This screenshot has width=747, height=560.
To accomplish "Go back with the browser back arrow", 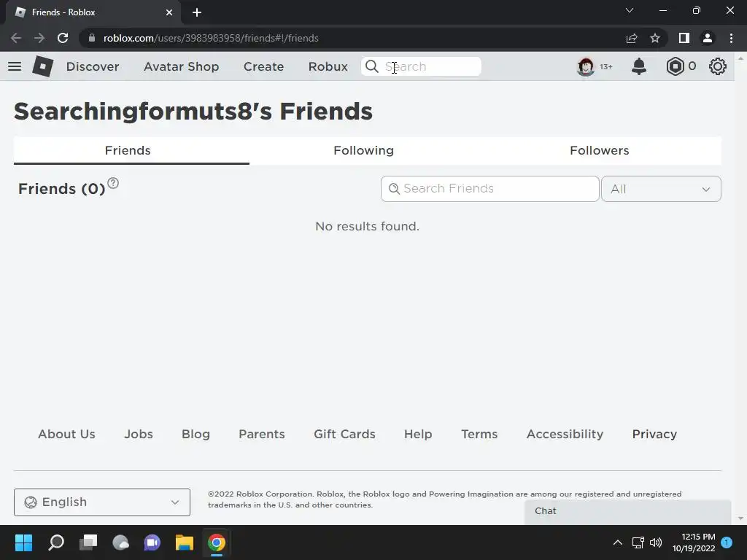I will [x=16, y=38].
